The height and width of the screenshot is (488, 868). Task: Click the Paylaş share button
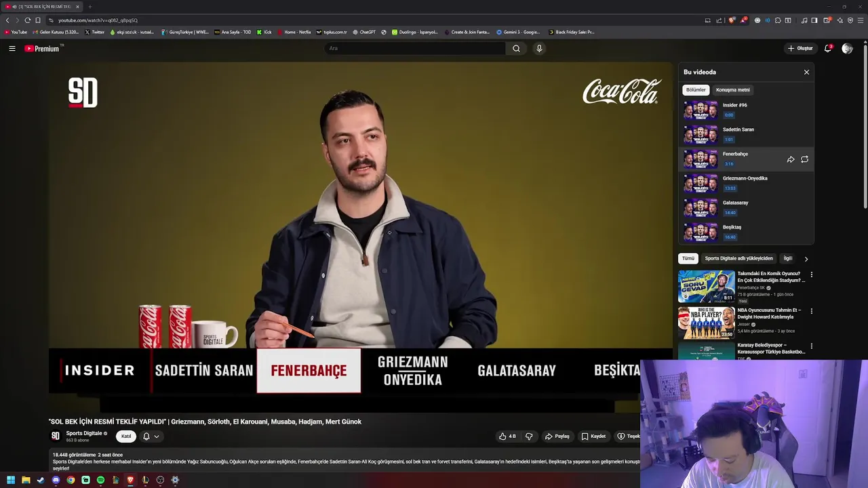[x=557, y=436]
